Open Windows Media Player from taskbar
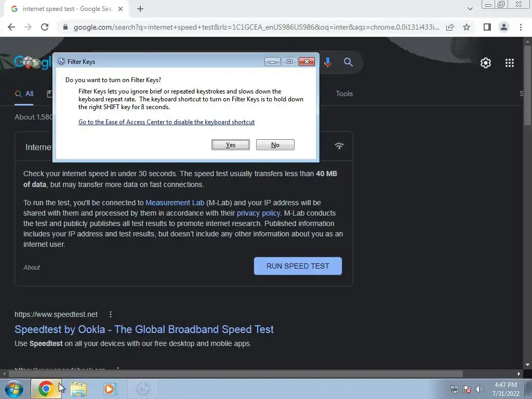The image size is (532, 399). 109,389
